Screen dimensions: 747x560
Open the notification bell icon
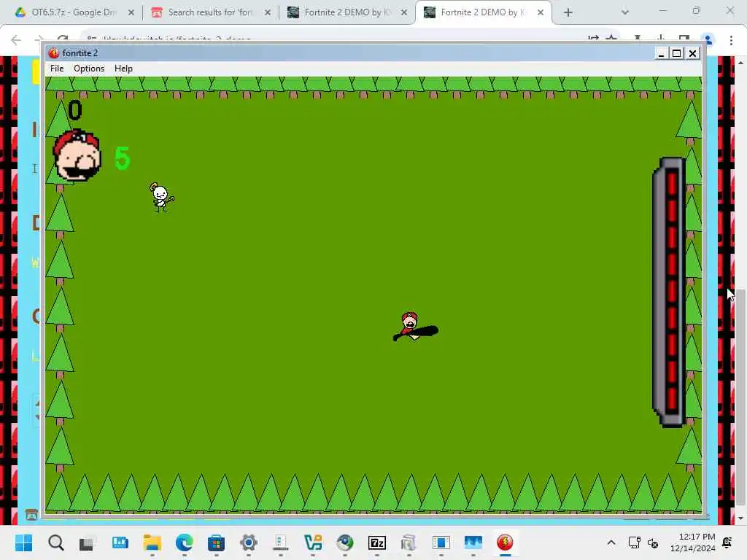click(x=727, y=542)
